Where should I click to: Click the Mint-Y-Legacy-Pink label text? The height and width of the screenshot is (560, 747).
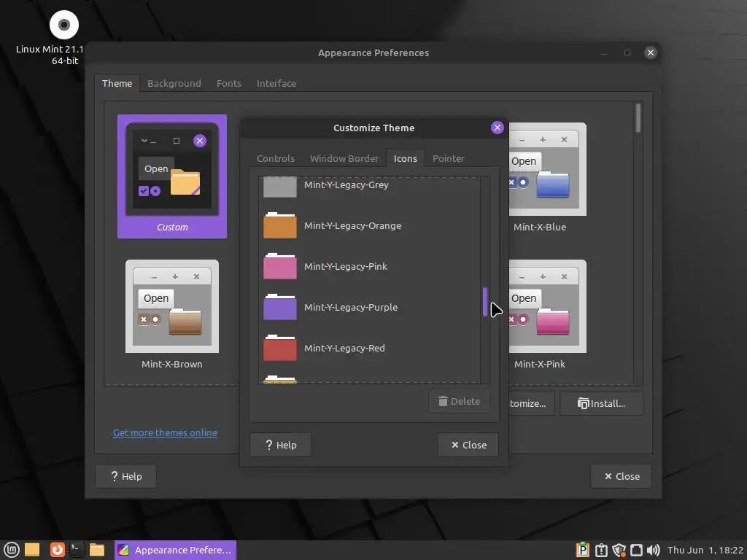[345, 266]
